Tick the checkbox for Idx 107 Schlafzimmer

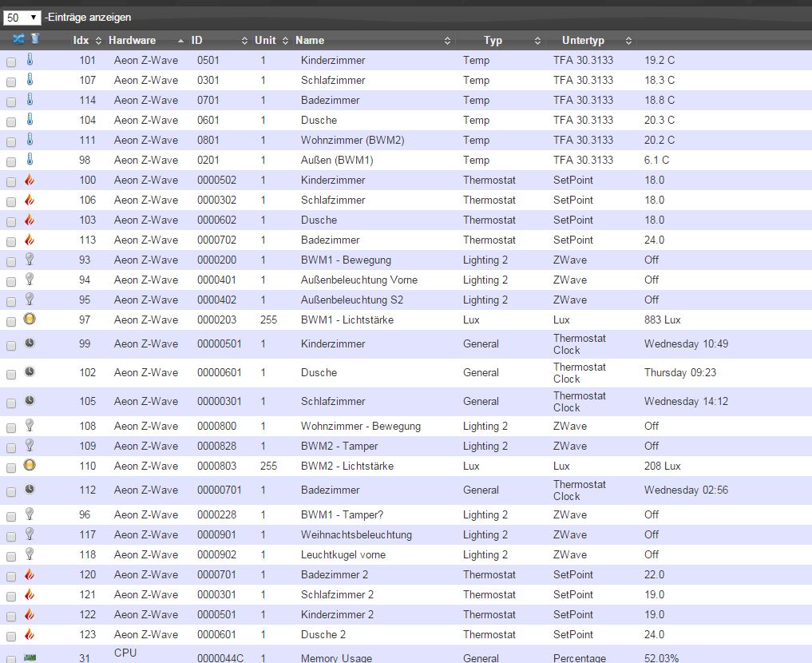coord(11,81)
